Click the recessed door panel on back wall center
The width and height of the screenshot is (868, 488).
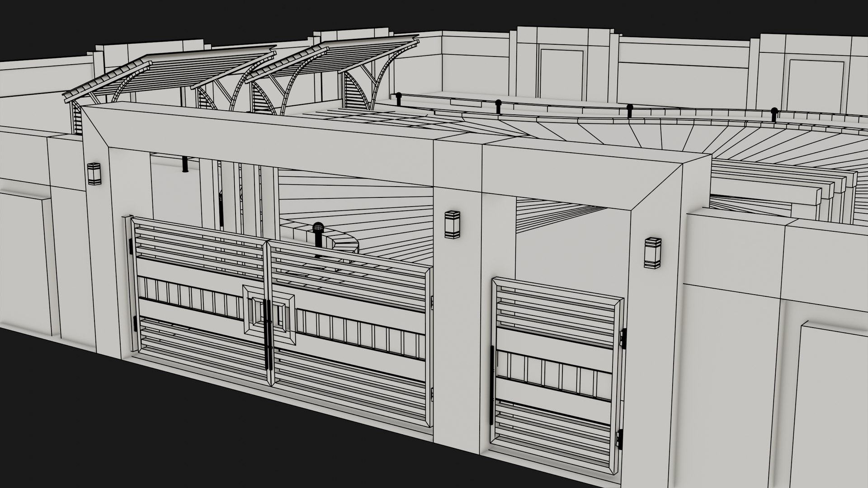pos(561,75)
